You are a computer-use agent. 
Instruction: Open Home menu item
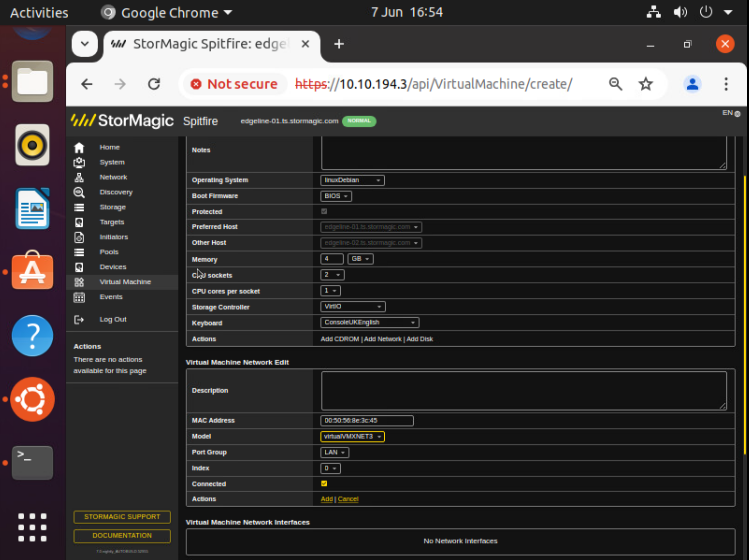point(109,147)
